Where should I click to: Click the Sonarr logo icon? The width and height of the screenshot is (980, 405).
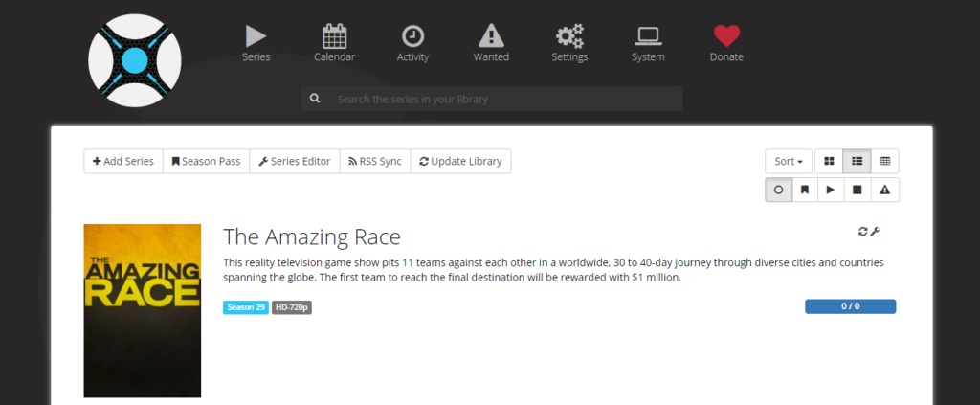pyautogui.click(x=134, y=60)
